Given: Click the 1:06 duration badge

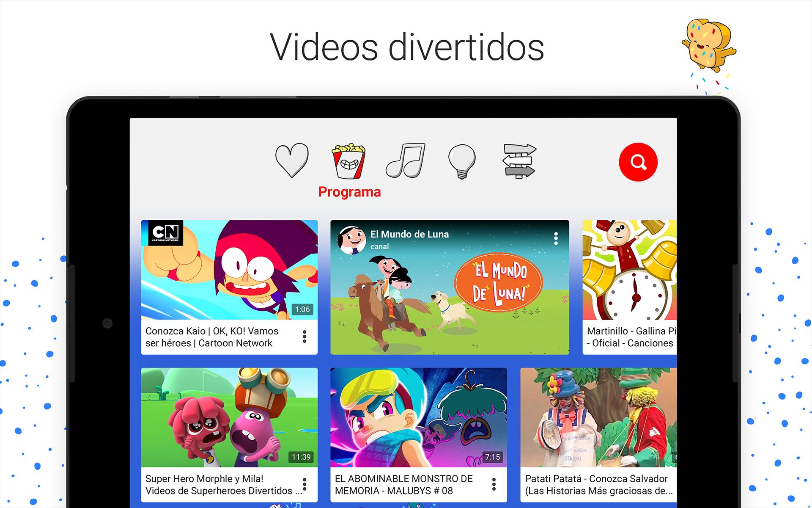Looking at the screenshot, I should pyautogui.click(x=302, y=309).
